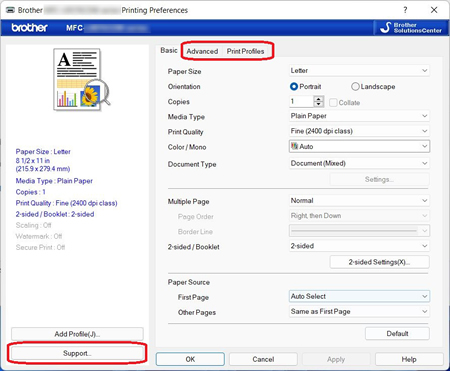Open the First Page paper source dropdown
Screen dimensions: 450x371
[x=359, y=296]
